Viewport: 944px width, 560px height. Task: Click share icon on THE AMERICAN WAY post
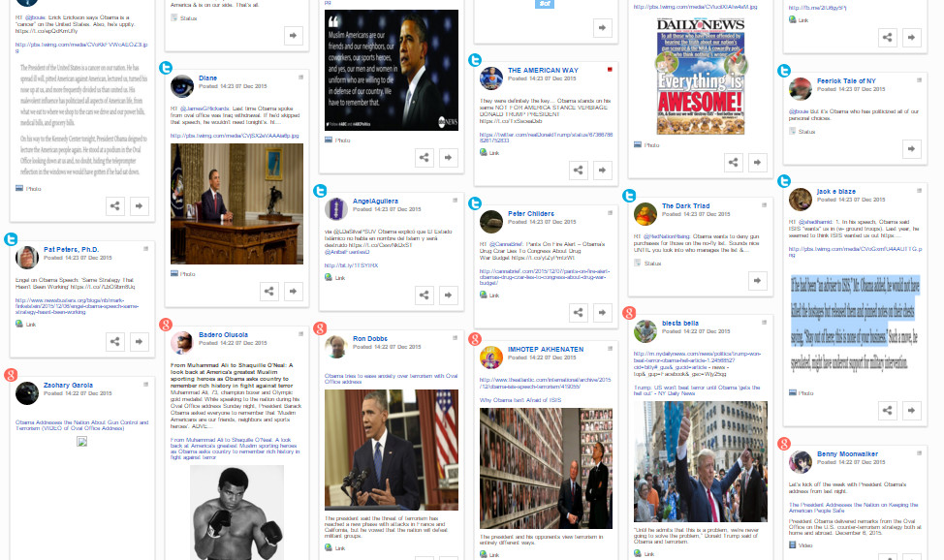click(x=579, y=171)
